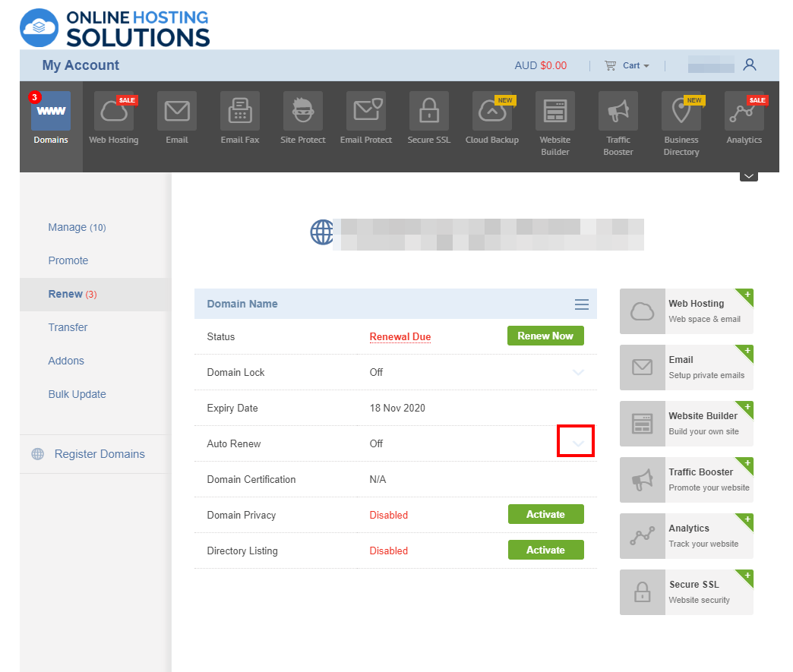Open the Renewal Due status link
The height and width of the screenshot is (672, 793).
[x=400, y=336]
